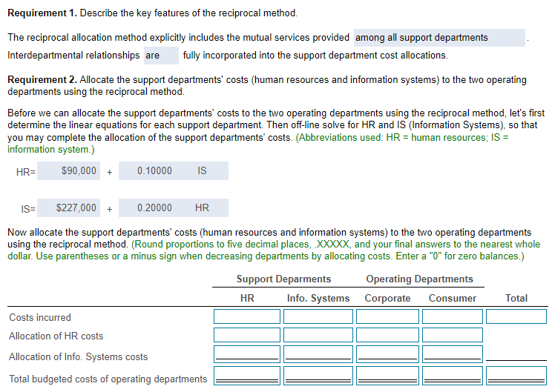
Task: Click the 'Requirement 2.' heading text
Action: 42,80
